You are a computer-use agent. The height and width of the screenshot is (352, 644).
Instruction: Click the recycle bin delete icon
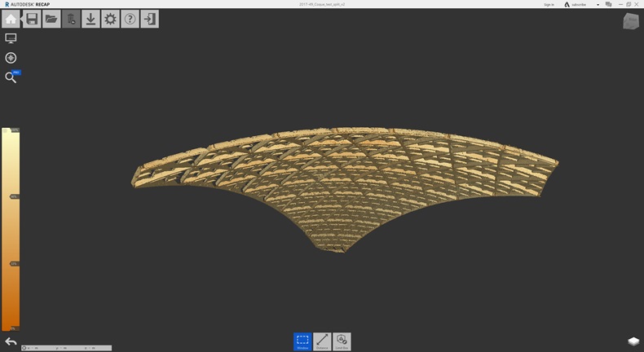[71, 19]
